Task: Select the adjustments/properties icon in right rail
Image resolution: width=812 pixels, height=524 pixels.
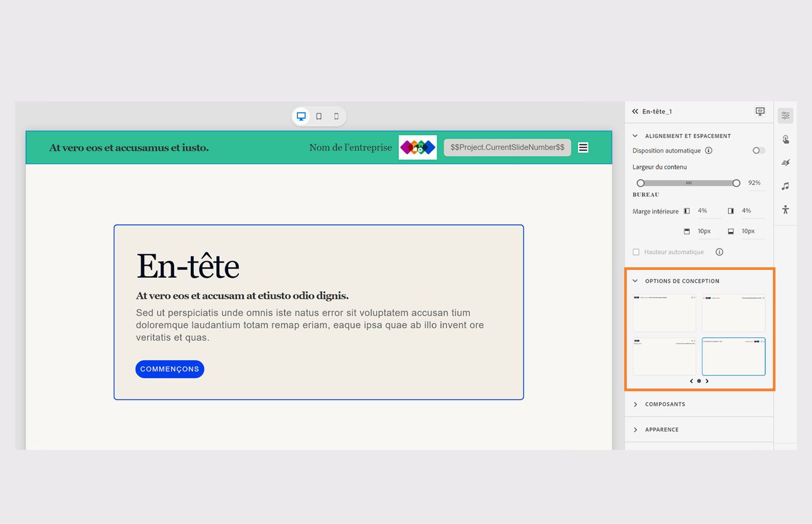Action: pos(786,115)
